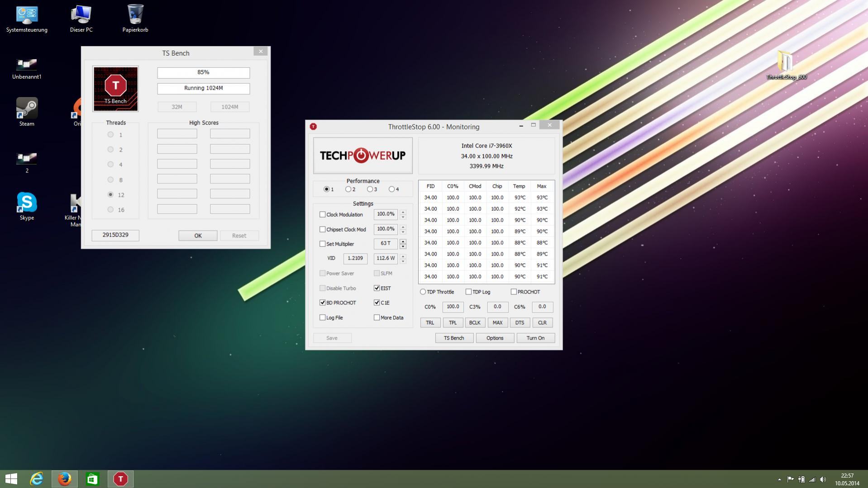
Task: Open Action Center flag tray icon
Action: coord(790,479)
